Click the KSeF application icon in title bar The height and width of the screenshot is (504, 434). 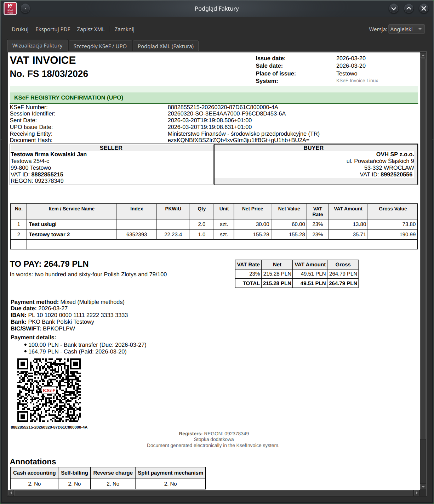10,9
